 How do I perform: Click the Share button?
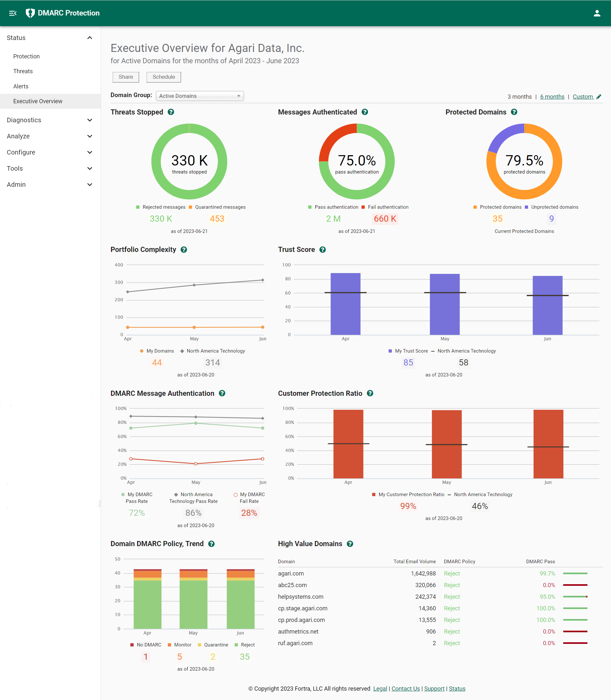click(126, 77)
